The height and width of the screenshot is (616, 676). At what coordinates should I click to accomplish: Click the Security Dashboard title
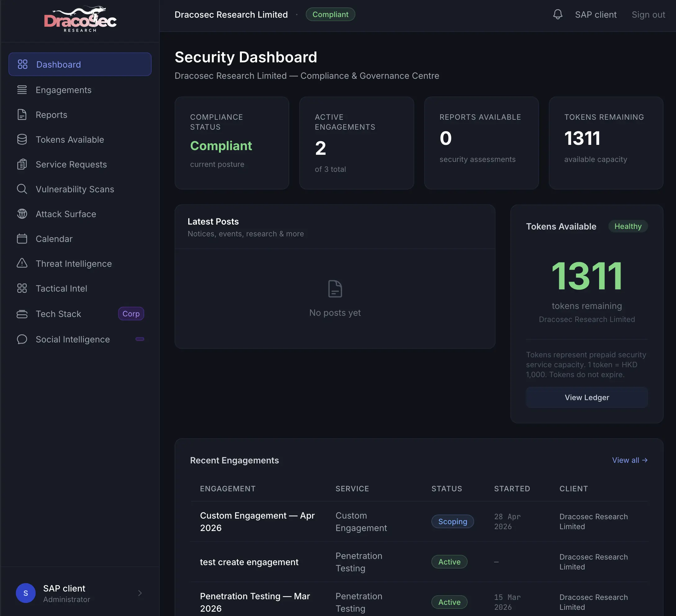pyautogui.click(x=246, y=57)
